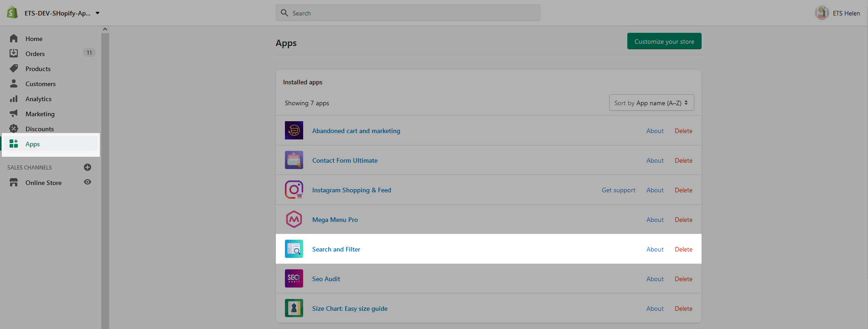The height and width of the screenshot is (329, 868).
Task: Click Contact Form Ultimate app icon
Action: (x=294, y=160)
